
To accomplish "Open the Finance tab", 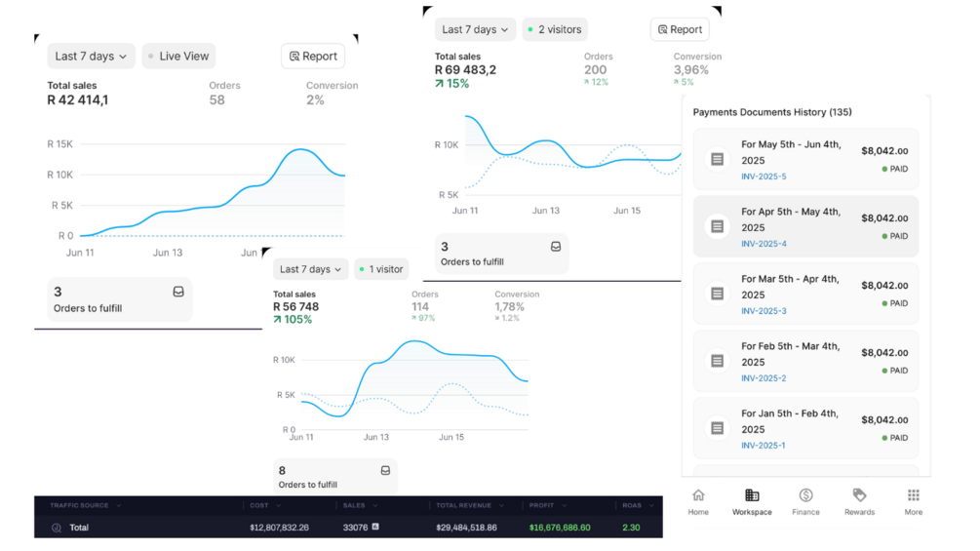I will click(805, 495).
